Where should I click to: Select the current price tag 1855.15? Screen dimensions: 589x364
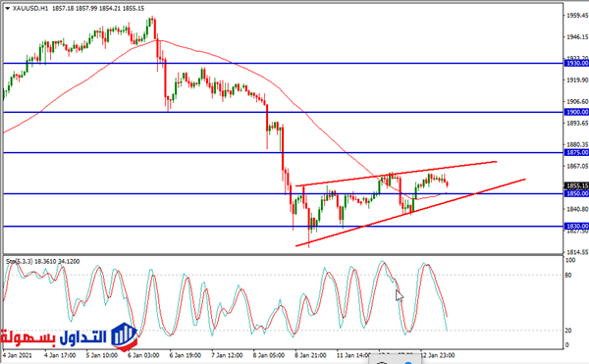pos(577,185)
